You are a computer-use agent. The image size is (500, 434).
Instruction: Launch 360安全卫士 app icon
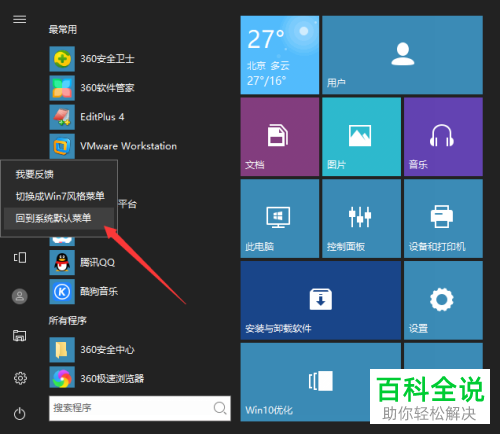point(62,59)
